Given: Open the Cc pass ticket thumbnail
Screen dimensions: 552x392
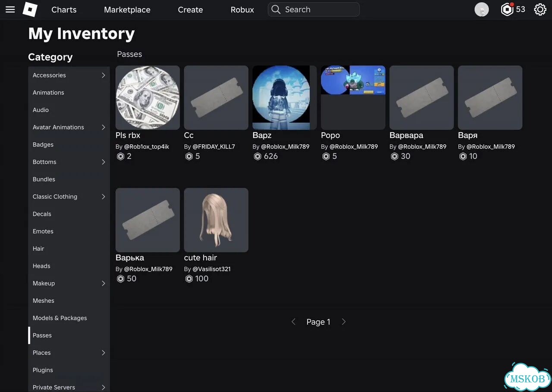Looking at the screenshot, I should pyautogui.click(x=216, y=98).
